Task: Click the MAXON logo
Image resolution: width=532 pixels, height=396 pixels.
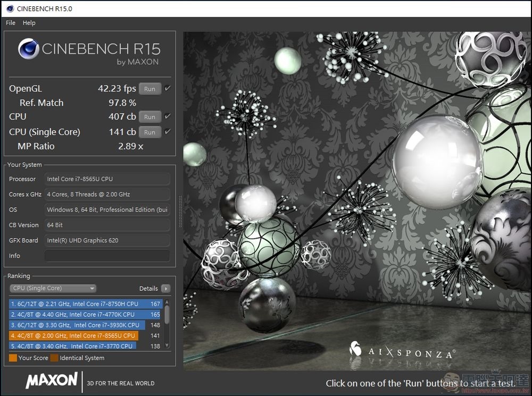Action: point(52,381)
